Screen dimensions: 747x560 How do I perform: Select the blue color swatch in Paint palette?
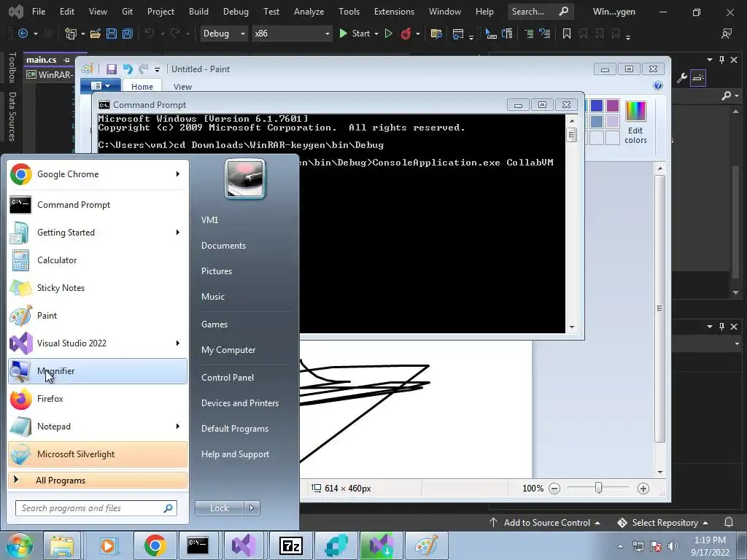coord(597,106)
